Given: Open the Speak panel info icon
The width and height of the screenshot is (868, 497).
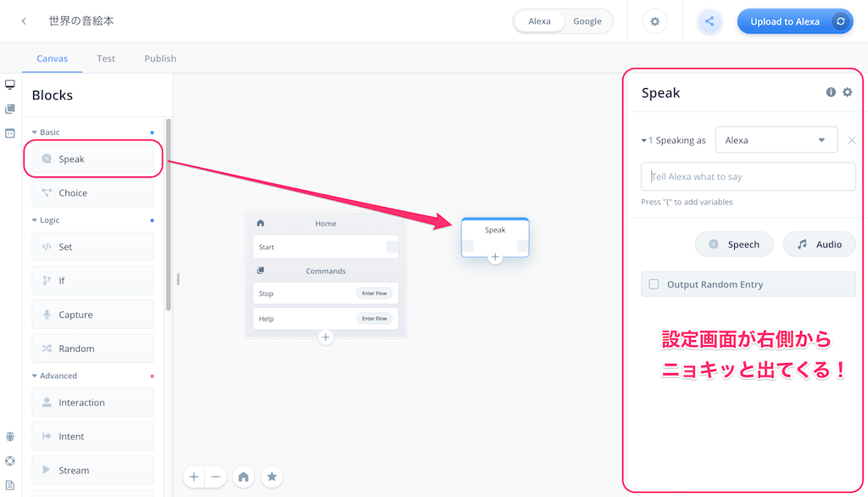Looking at the screenshot, I should (831, 92).
